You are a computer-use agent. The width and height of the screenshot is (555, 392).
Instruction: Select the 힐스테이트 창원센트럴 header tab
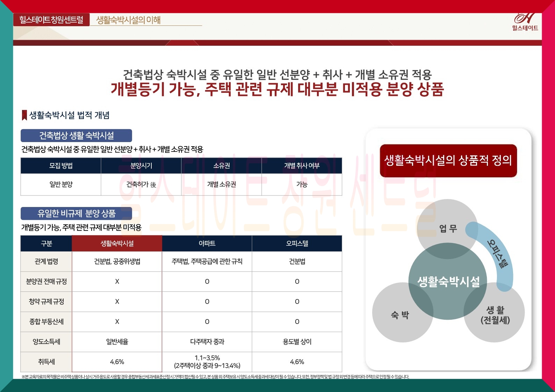(x=51, y=20)
